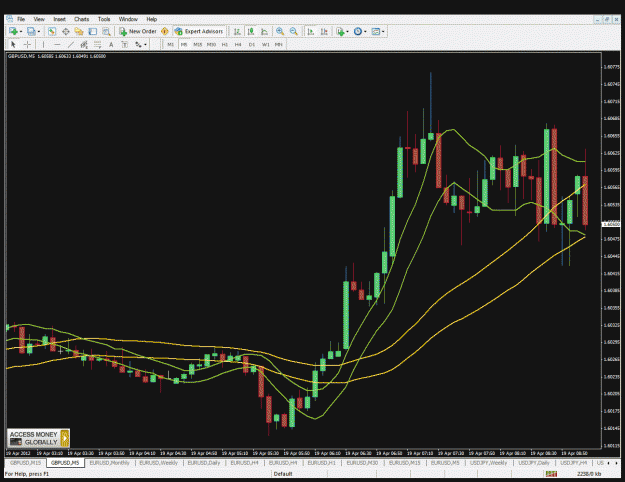Toggle Chart Shift
This screenshot has width=625, height=482.
[x=324, y=31]
